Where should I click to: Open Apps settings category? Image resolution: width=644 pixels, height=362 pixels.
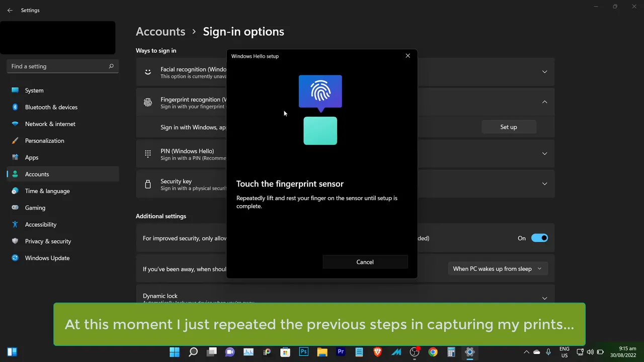click(63, 157)
